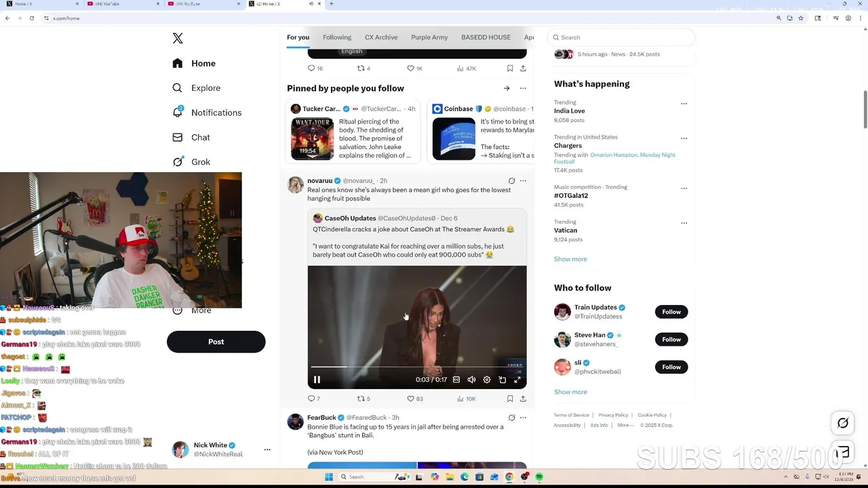Open the Home page from the sidebar
Image resolution: width=868 pixels, height=488 pixels.
pyautogui.click(x=194, y=63)
